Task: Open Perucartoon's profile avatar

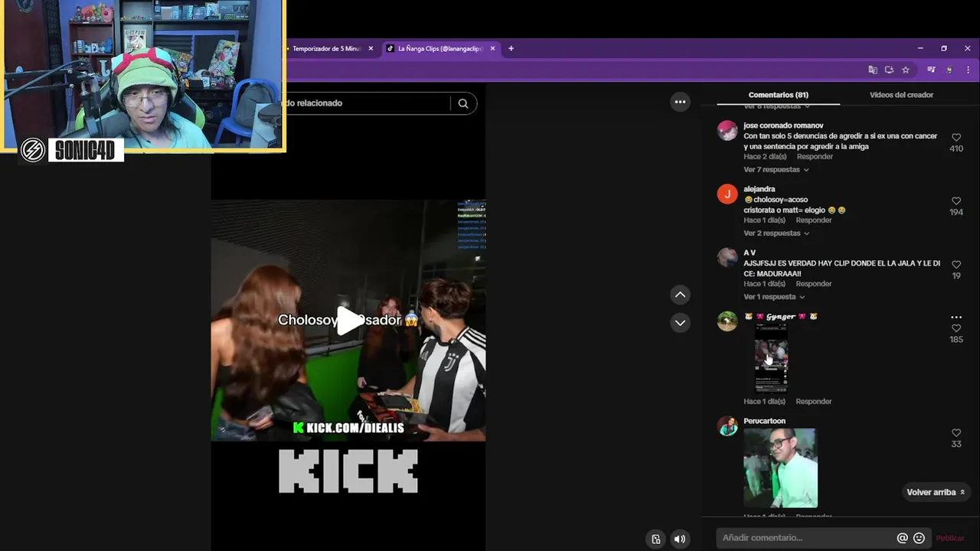Action: pyautogui.click(x=727, y=426)
